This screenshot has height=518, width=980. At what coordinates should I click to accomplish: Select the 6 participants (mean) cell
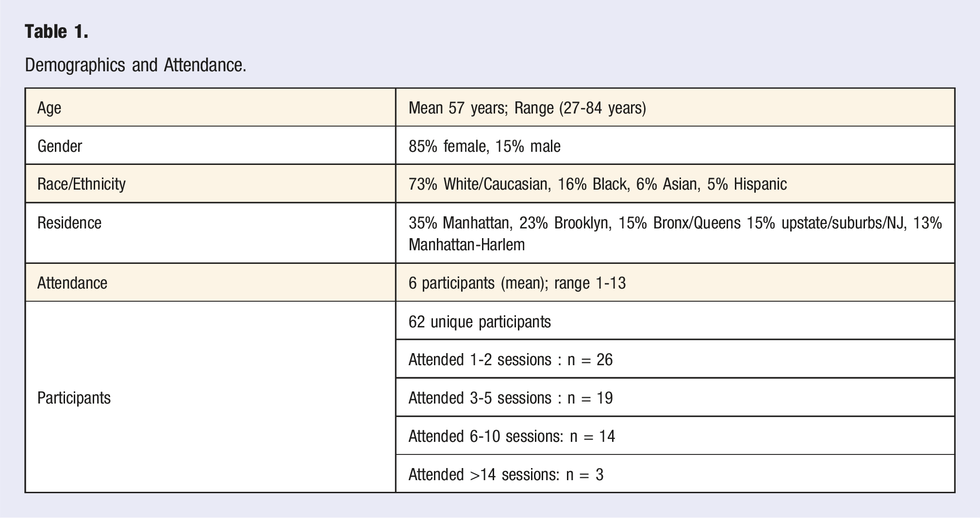pyautogui.click(x=675, y=283)
